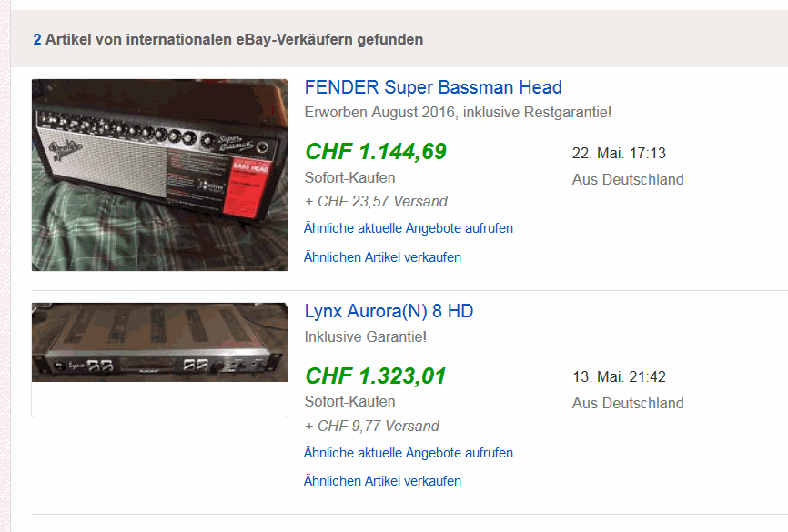788x532 pixels.
Task: Click the 'Erworben August 2016' subtitle text
Action: pyautogui.click(x=458, y=113)
